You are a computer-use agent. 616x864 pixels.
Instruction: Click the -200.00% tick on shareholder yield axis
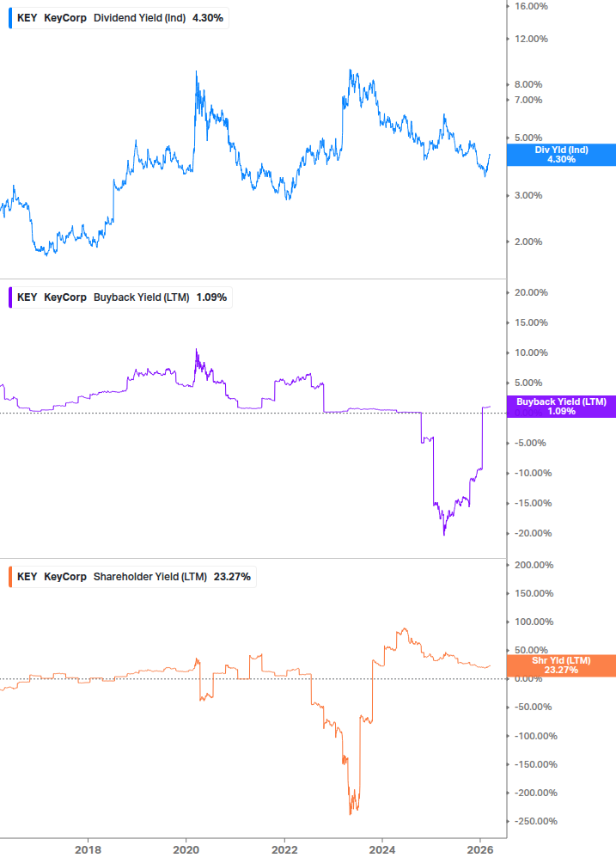536,793
